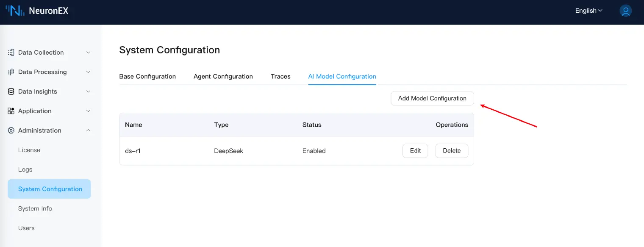Open the English language dropdown
The width and height of the screenshot is (644, 247).
tap(588, 11)
